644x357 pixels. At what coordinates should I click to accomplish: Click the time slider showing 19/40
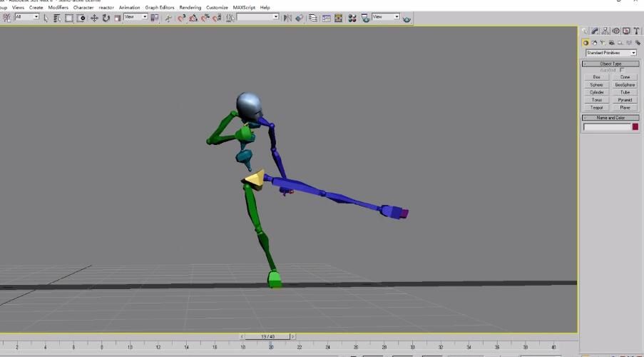[268, 336]
